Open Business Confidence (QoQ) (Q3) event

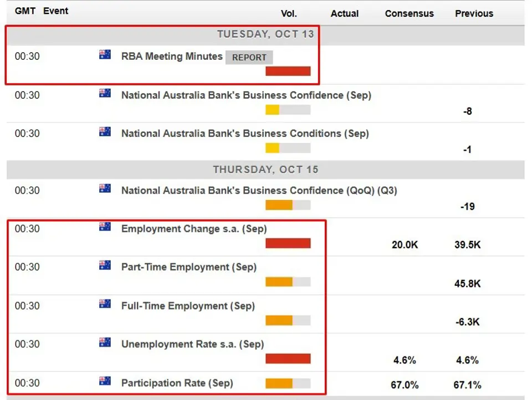[259, 191]
